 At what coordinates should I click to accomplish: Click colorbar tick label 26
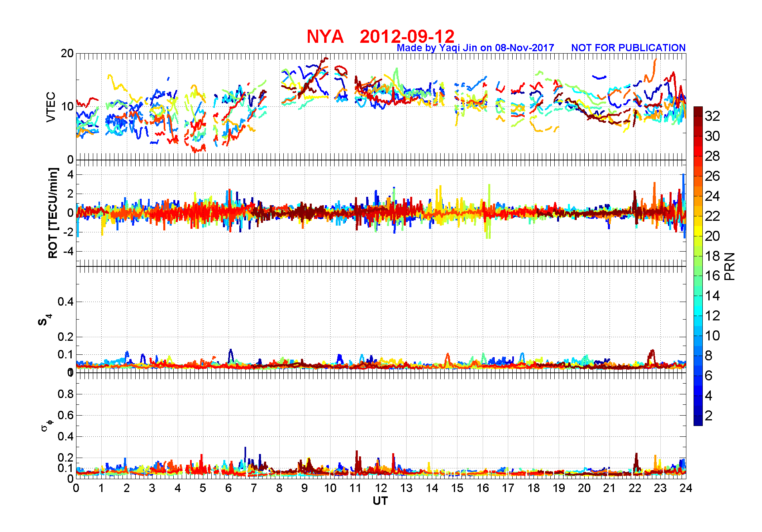712,176
